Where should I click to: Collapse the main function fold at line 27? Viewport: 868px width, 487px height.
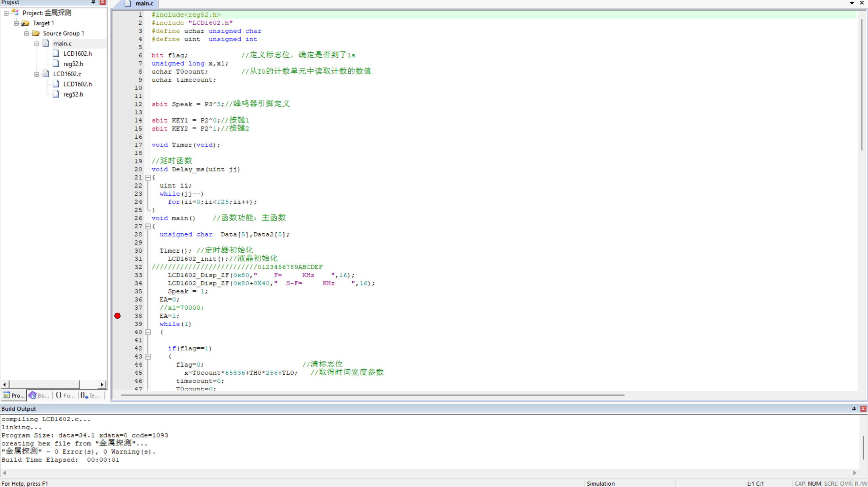pyautogui.click(x=148, y=226)
